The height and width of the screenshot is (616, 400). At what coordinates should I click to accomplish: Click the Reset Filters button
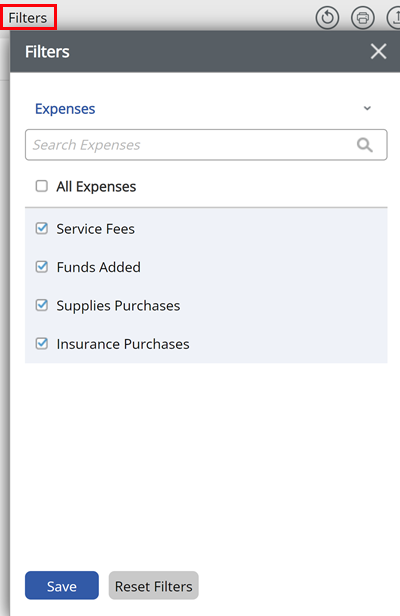(x=154, y=585)
